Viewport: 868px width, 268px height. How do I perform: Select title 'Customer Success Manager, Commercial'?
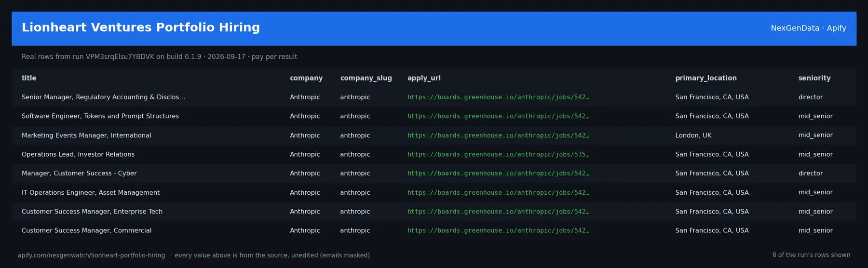click(86, 230)
